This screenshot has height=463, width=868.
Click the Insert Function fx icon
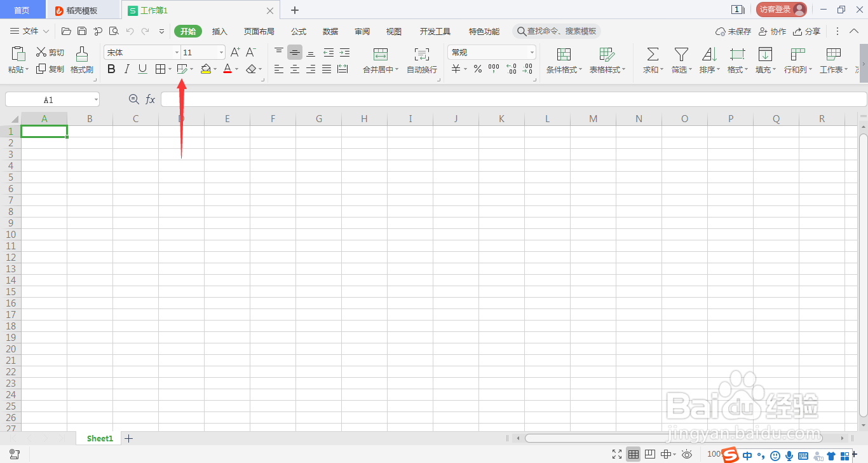pyautogui.click(x=151, y=99)
